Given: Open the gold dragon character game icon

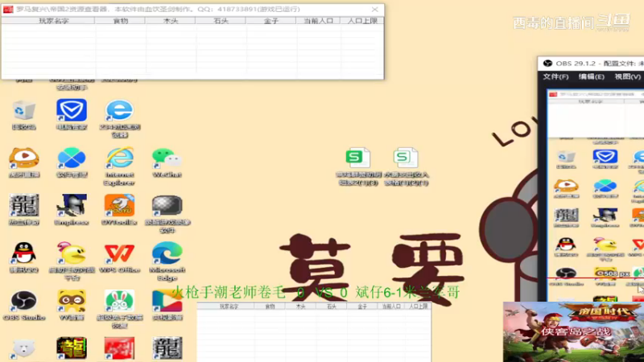Looking at the screenshot, I should [x=72, y=348].
